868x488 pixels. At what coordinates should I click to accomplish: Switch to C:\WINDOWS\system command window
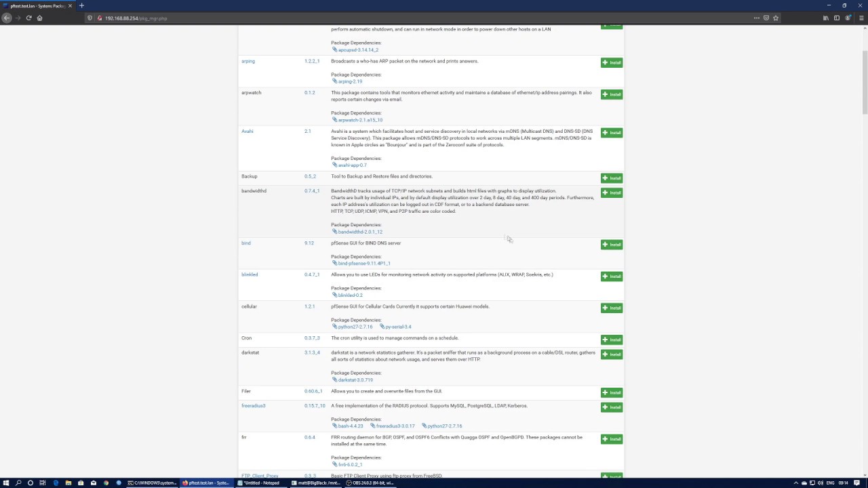tap(153, 483)
